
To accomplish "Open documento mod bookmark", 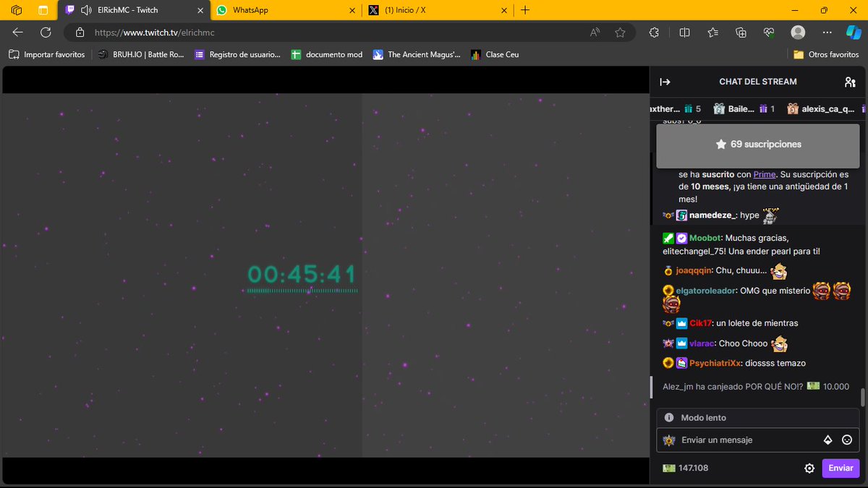I will 327,54.
